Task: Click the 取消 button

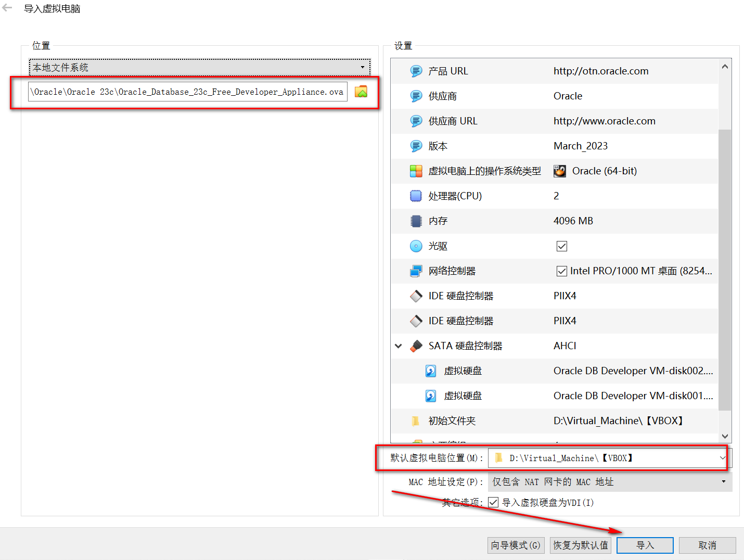Action: pyautogui.click(x=708, y=545)
